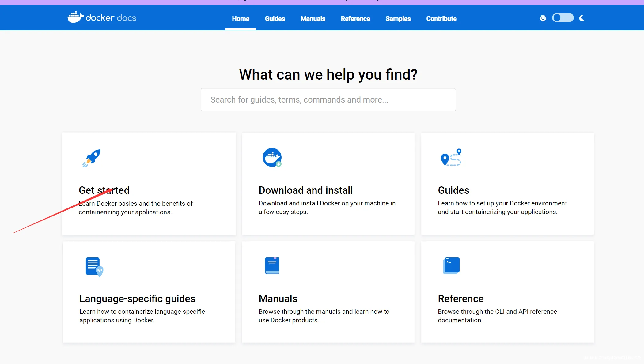Screen dimensions: 644x364
Task: Click the moon dark-mode icon
Action: [x=582, y=18]
